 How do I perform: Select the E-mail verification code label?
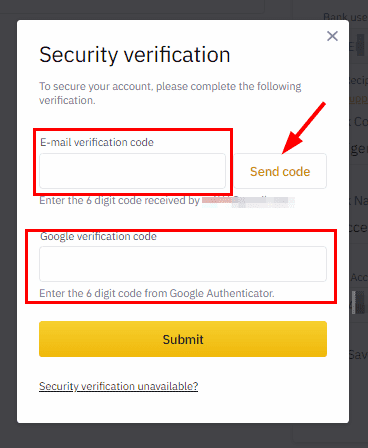tap(97, 142)
